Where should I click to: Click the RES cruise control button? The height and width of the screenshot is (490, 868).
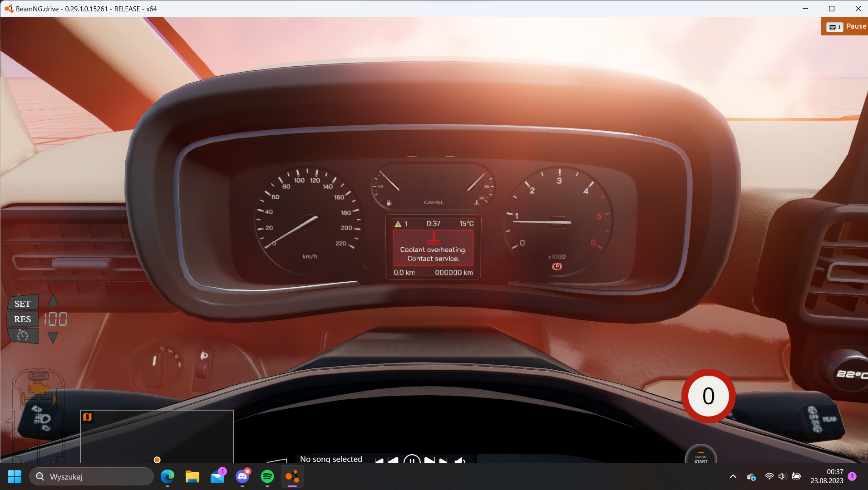(23, 319)
